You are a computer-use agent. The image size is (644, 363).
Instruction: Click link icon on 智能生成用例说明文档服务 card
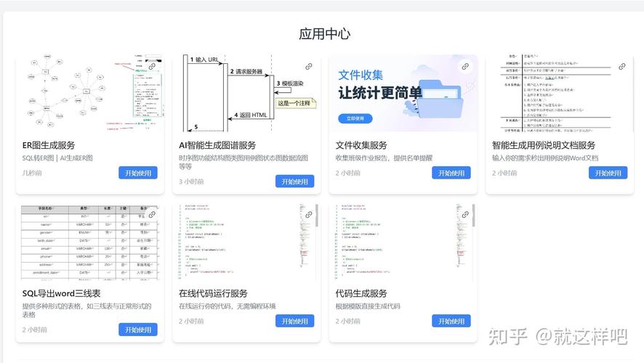click(622, 67)
